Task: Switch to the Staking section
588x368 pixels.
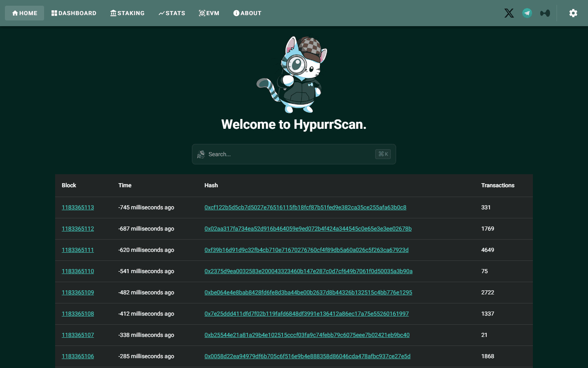Action: point(127,13)
